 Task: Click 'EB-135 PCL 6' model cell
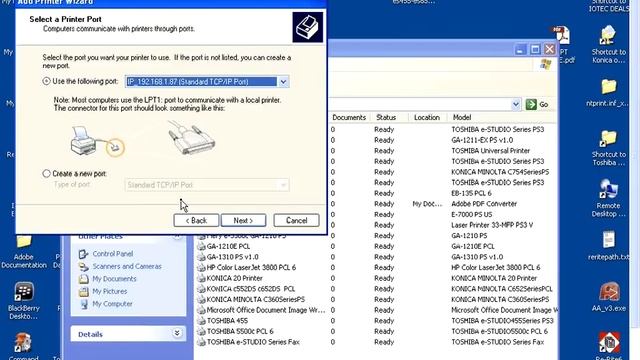point(471,193)
